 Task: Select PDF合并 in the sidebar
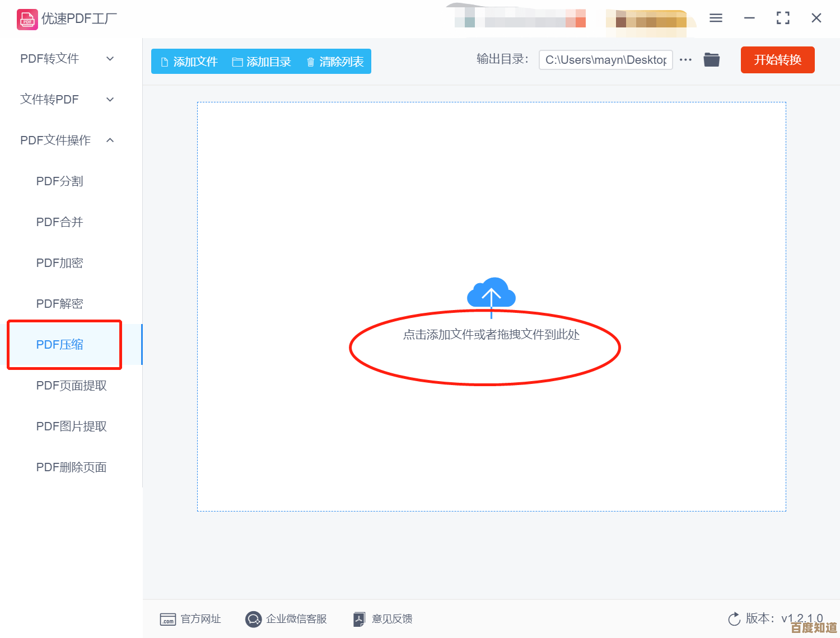[x=59, y=222]
